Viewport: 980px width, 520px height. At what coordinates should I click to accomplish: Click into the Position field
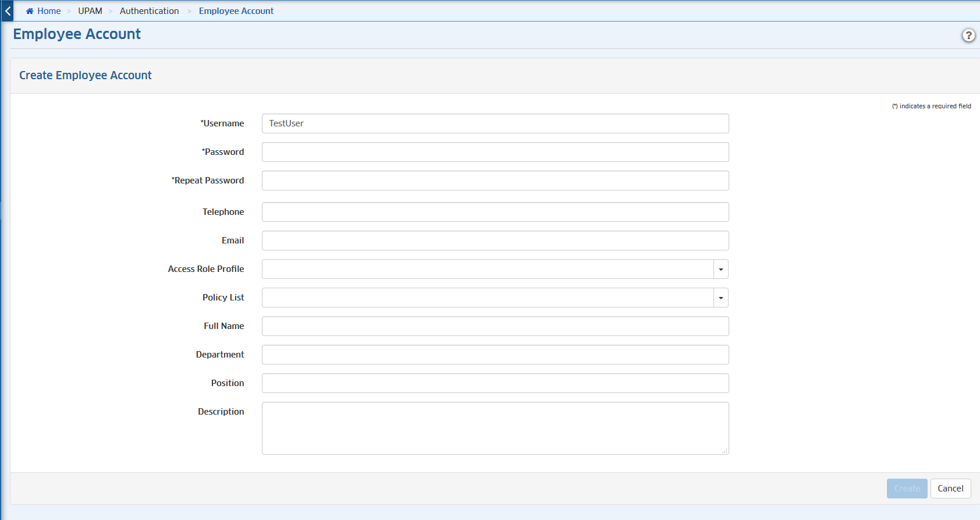(x=495, y=383)
